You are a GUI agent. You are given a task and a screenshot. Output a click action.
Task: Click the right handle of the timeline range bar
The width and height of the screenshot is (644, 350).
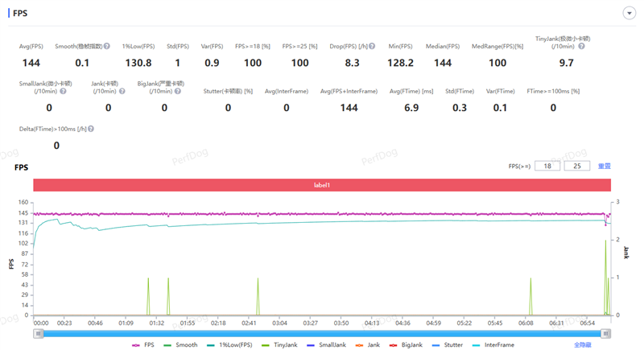(605, 333)
